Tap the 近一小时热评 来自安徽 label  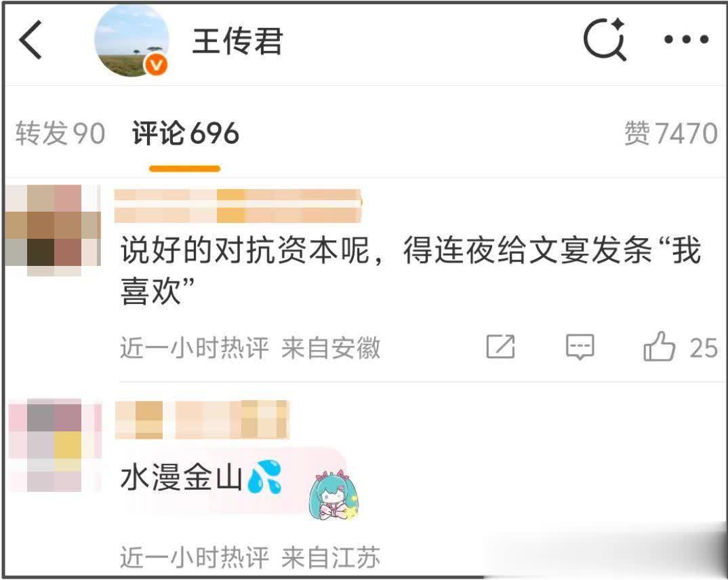[250, 347]
